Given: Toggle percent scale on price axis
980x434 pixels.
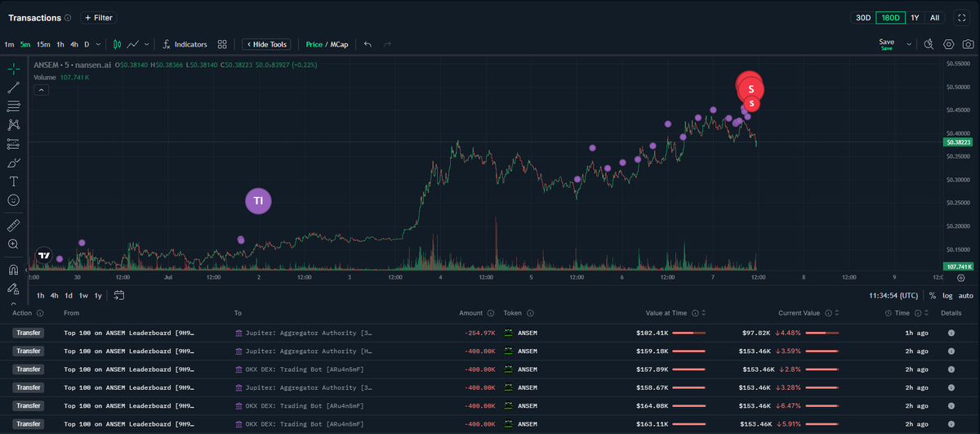Looking at the screenshot, I should point(932,295).
